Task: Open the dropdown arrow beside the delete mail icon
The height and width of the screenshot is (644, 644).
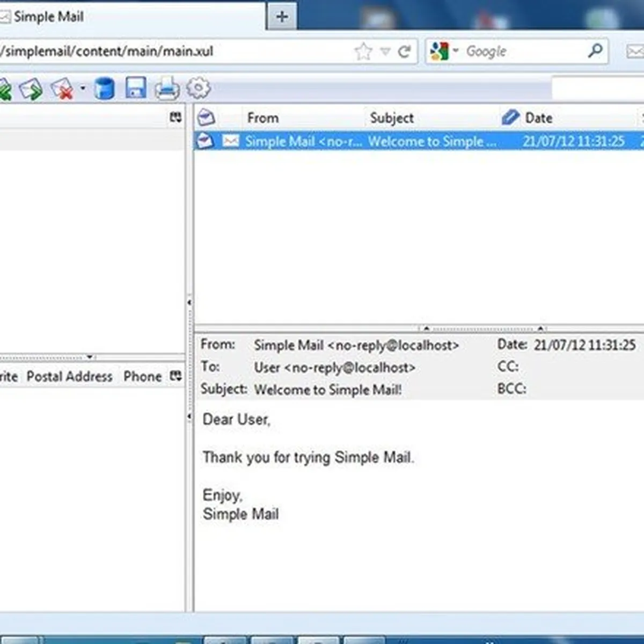Action: [83, 87]
